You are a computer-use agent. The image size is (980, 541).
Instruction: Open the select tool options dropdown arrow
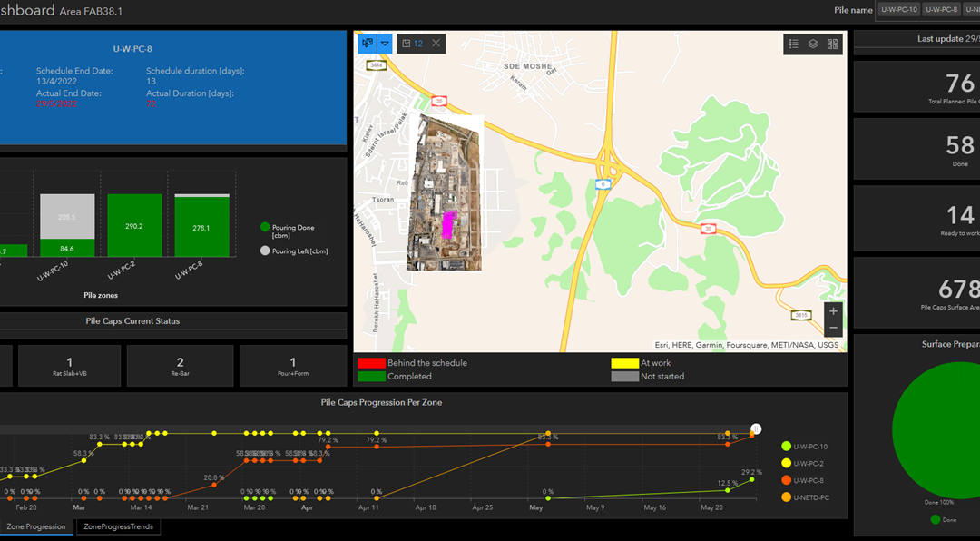click(x=385, y=44)
